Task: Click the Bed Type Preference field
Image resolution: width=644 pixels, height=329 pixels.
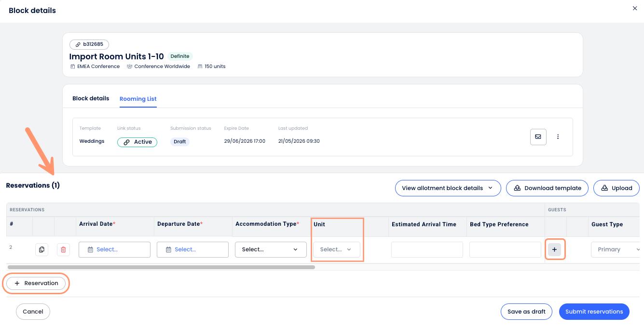Action: tap(505, 249)
